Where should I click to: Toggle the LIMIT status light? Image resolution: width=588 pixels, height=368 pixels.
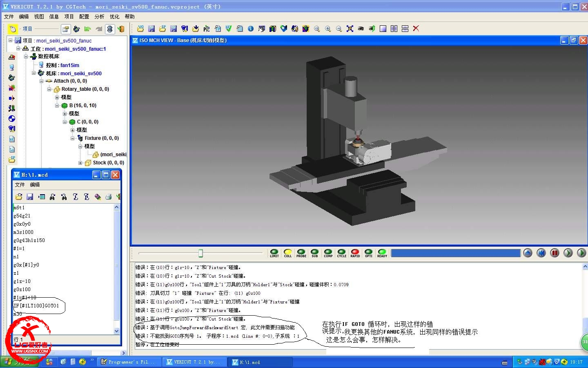pos(274,253)
